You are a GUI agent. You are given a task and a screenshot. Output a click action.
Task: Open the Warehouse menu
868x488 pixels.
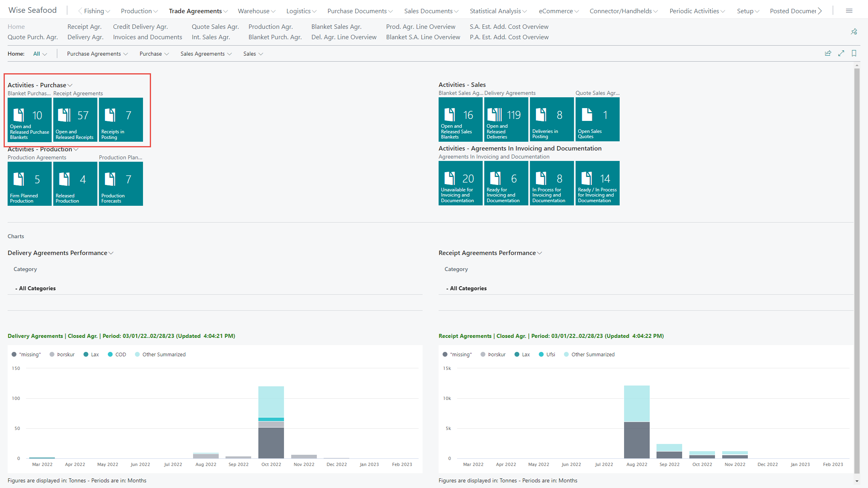coord(256,11)
